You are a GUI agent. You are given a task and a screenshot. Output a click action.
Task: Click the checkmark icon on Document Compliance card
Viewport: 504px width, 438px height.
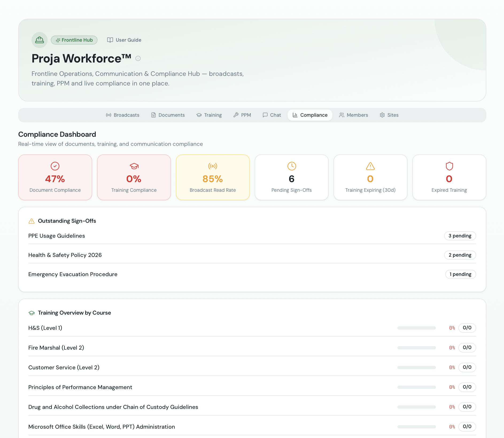[55, 166]
